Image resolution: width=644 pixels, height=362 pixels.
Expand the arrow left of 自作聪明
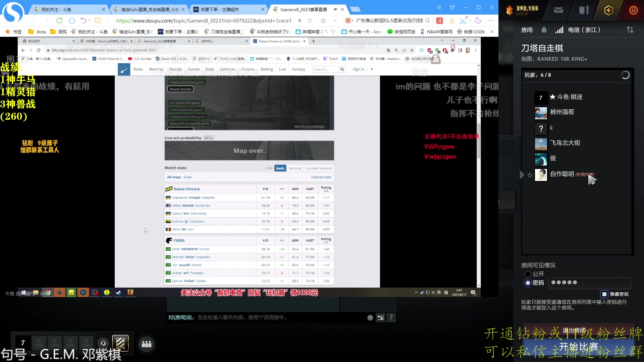click(522, 175)
